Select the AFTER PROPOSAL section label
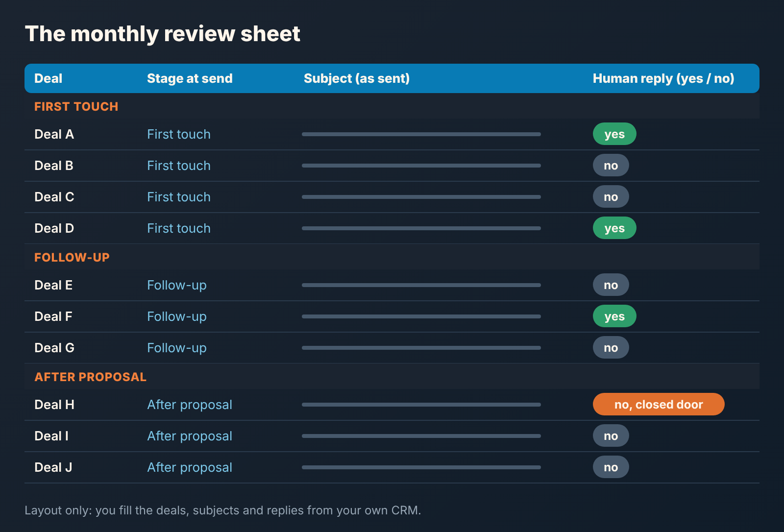 point(90,377)
